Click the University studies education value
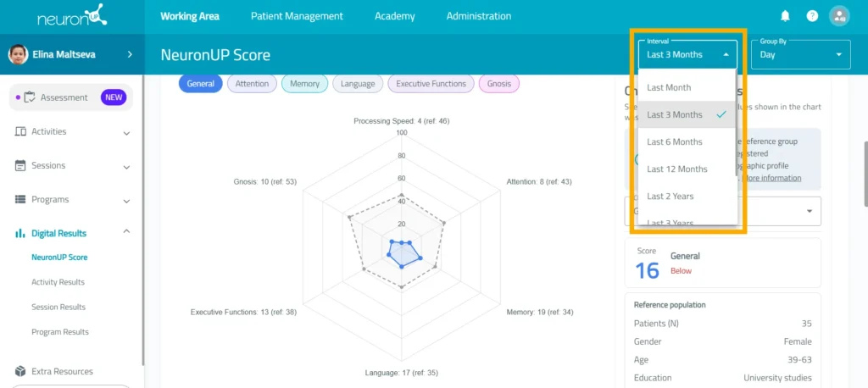The width and height of the screenshot is (868, 388). point(777,378)
